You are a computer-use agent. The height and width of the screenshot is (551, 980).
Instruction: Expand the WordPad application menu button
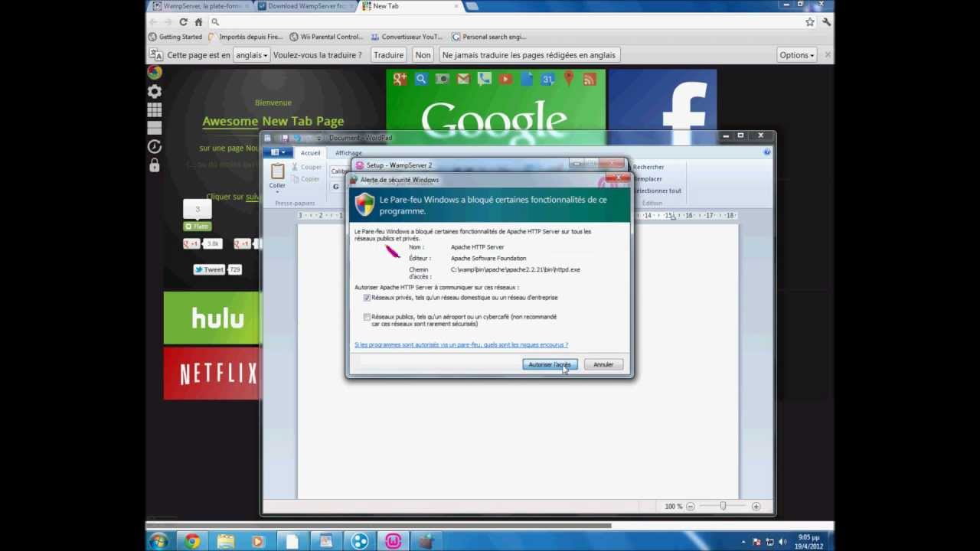click(x=277, y=152)
